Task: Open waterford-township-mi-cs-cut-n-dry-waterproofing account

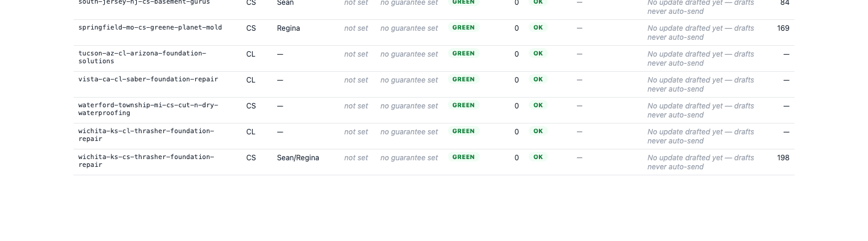Action: tap(148, 109)
